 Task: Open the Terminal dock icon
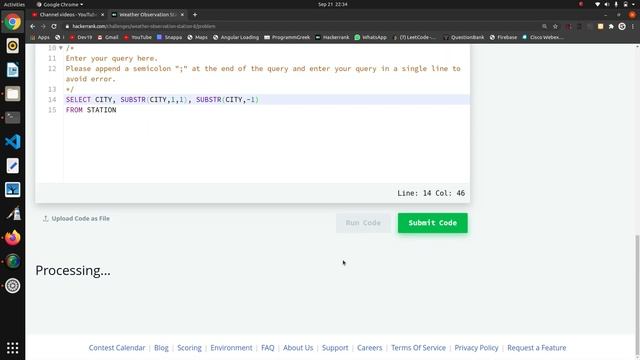pos(13,118)
